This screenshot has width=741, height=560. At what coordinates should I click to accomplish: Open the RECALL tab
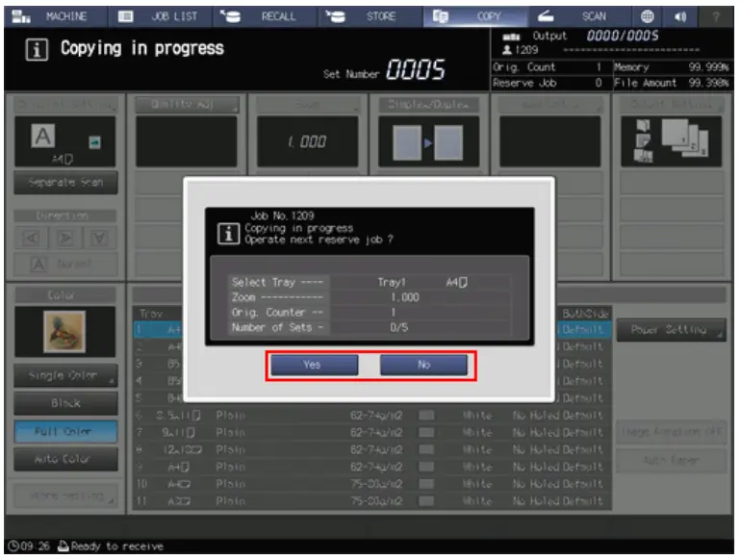265,16
